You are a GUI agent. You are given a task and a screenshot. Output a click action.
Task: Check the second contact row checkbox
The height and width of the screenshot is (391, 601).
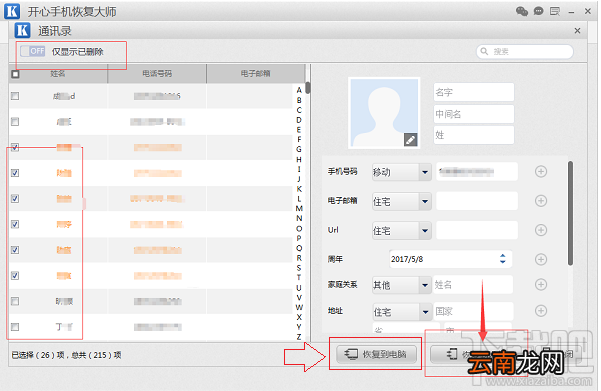point(15,122)
